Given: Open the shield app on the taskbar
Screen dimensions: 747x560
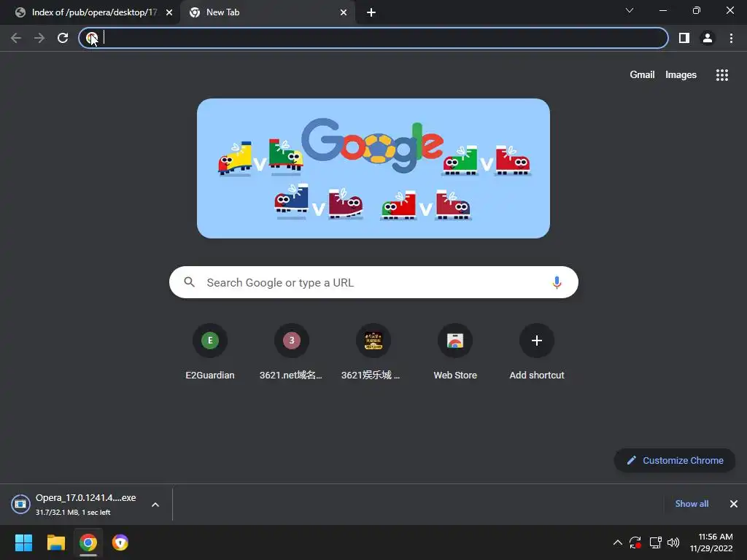Looking at the screenshot, I should (120, 542).
